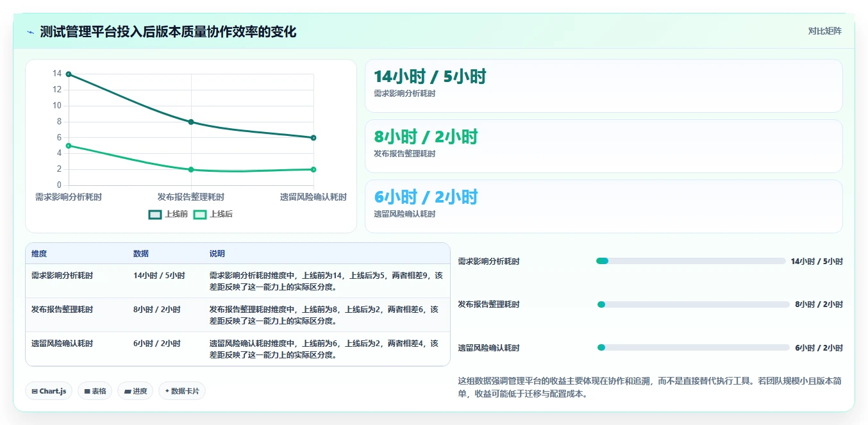The width and height of the screenshot is (868, 425).
Task: Click the 遗留风险确认耗时 progress label
Action: 488,348
